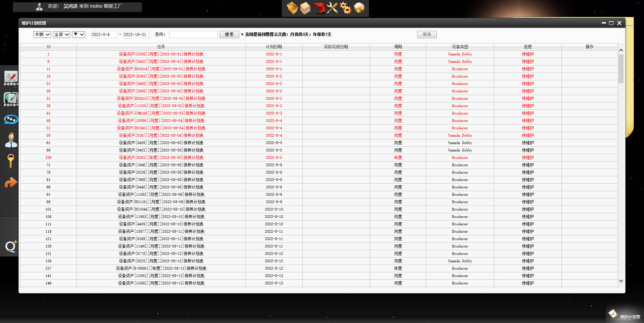The image size is (644, 323).
Task: Click the start date field 2022-5-4
Action: click(x=104, y=34)
